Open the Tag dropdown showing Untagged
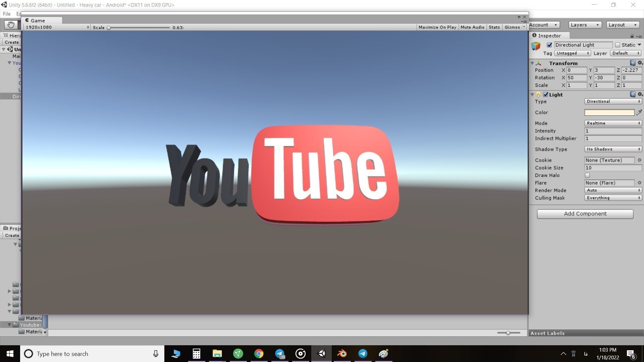644x362 pixels. [x=572, y=53]
